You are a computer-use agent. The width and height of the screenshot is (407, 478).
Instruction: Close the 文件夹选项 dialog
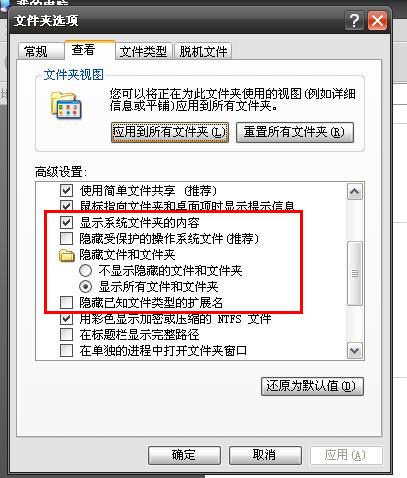(x=377, y=21)
